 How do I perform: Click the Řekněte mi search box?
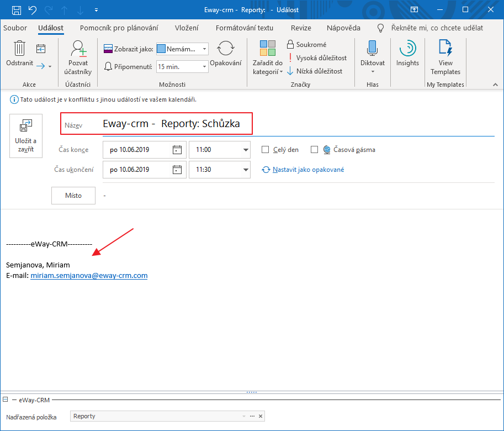pyautogui.click(x=437, y=28)
